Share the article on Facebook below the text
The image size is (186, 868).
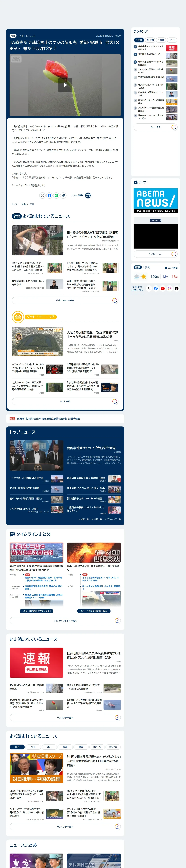pos(49,195)
